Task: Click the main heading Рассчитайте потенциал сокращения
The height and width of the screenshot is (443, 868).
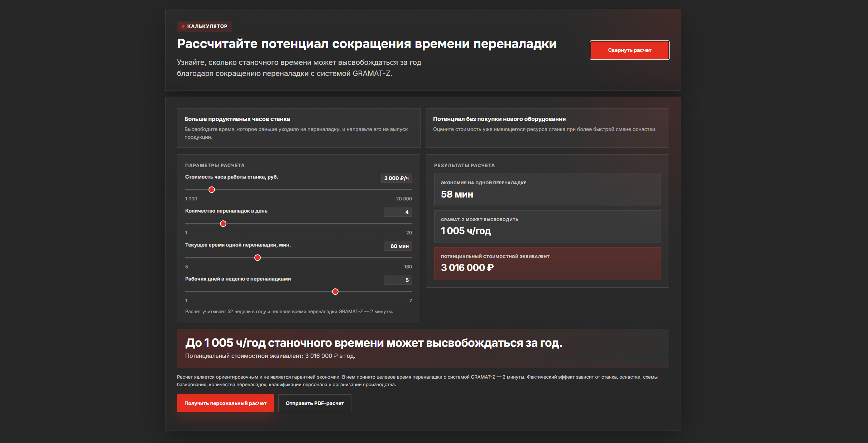Action: [x=367, y=44]
